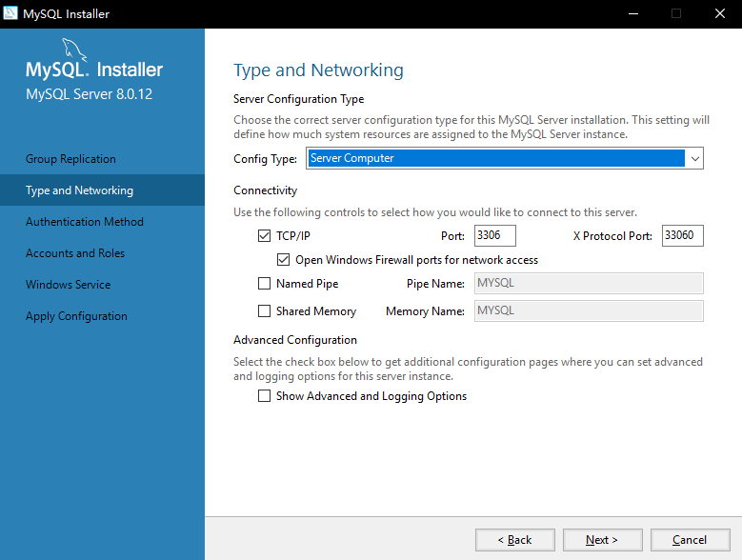742x560 pixels.
Task: Open Authentication Method step
Action: (84, 222)
